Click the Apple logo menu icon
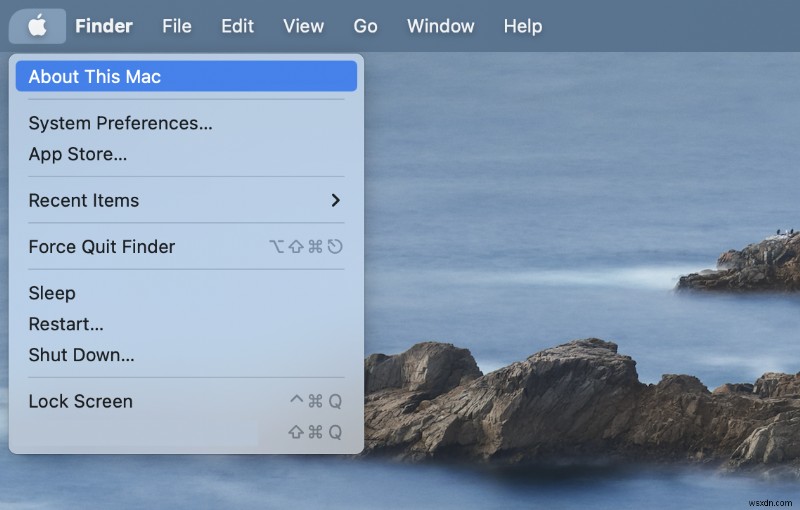This screenshot has width=800, height=510. click(37, 26)
